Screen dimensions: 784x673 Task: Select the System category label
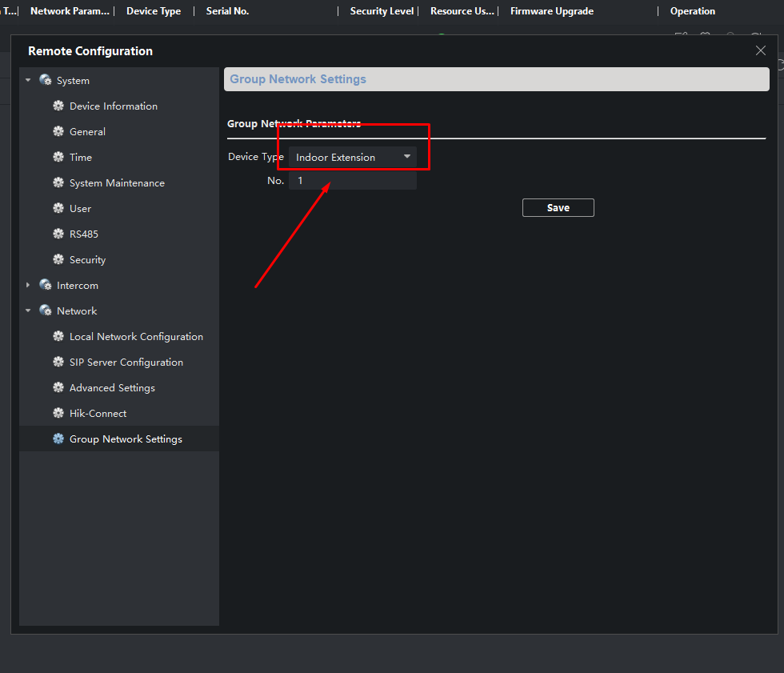73,81
